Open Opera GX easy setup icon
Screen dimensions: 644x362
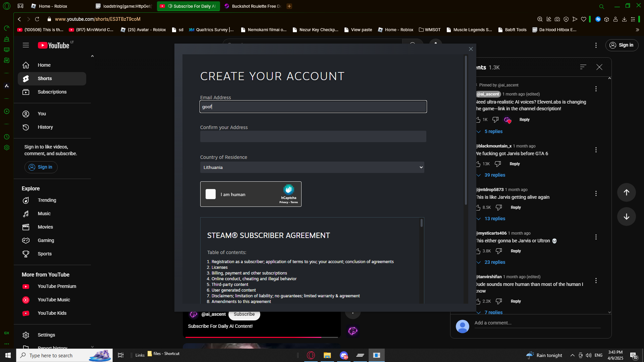pos(633,19)
